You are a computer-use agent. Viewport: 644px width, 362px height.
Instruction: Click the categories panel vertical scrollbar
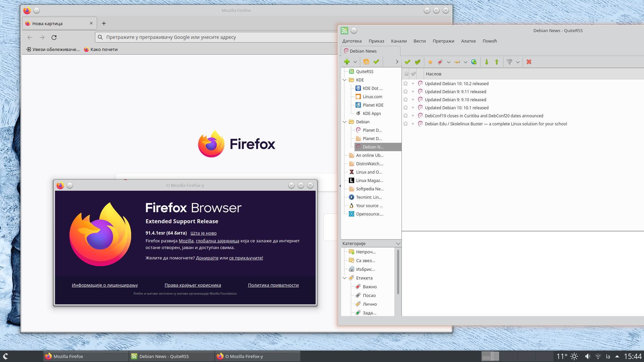point(398,271)
